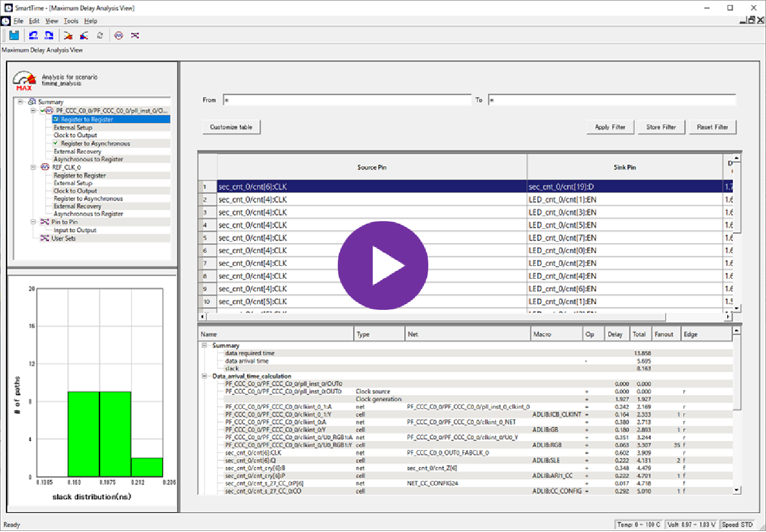
Task: Click the Apply Filter button
Action: [610, 127]
